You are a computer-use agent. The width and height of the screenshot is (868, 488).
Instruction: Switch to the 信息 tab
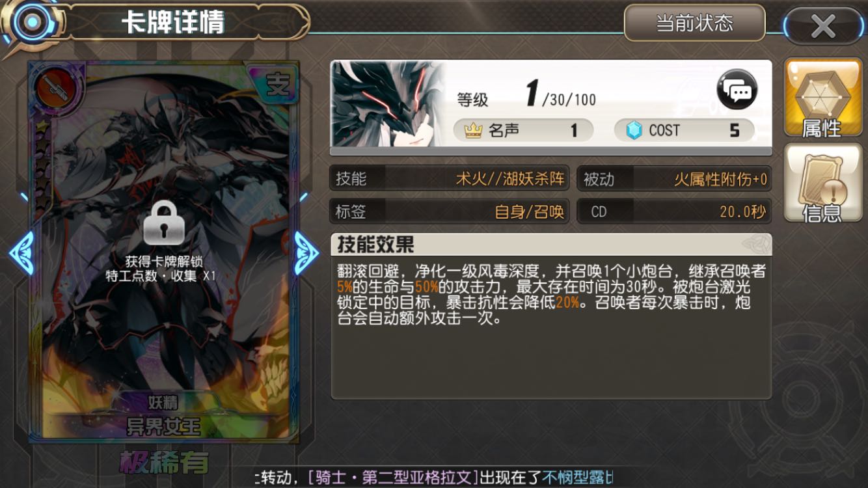click(822, 183)
